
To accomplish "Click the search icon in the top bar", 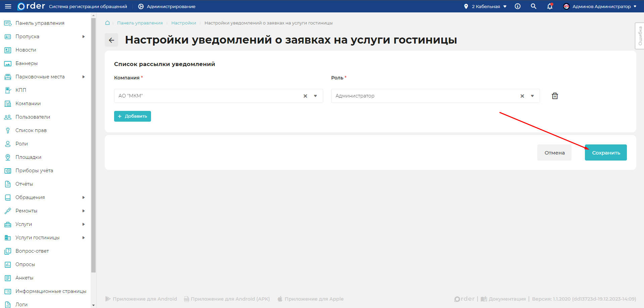I will point(533,6).
